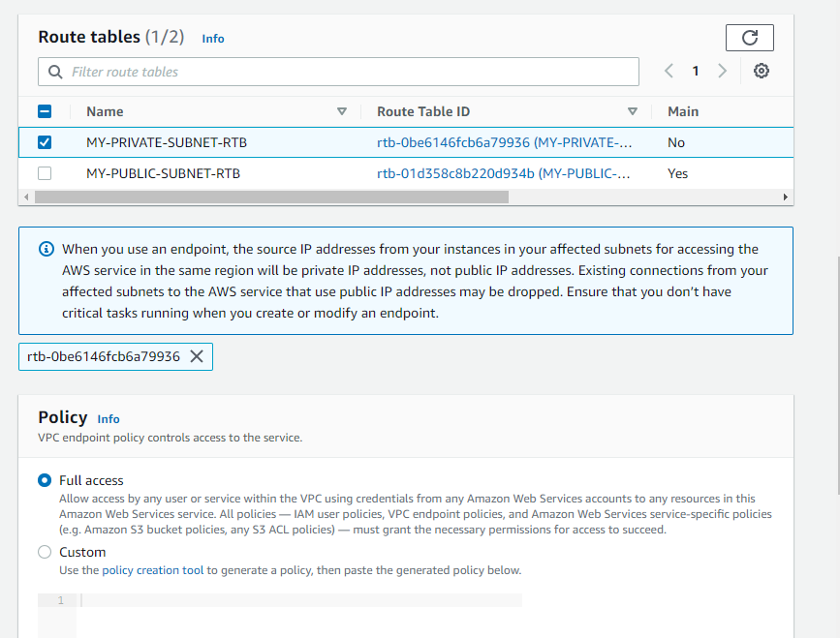Open the rtb-0be6146fcb6a79936 route table link

tap(504, 142)
